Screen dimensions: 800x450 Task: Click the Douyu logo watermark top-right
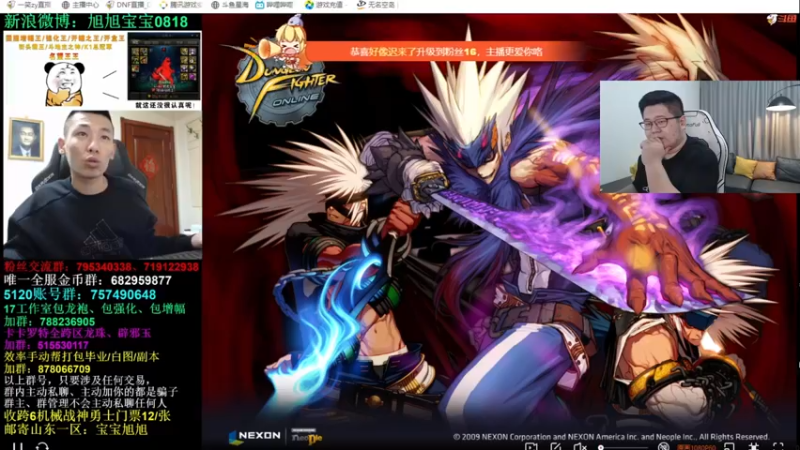[782, 19]
